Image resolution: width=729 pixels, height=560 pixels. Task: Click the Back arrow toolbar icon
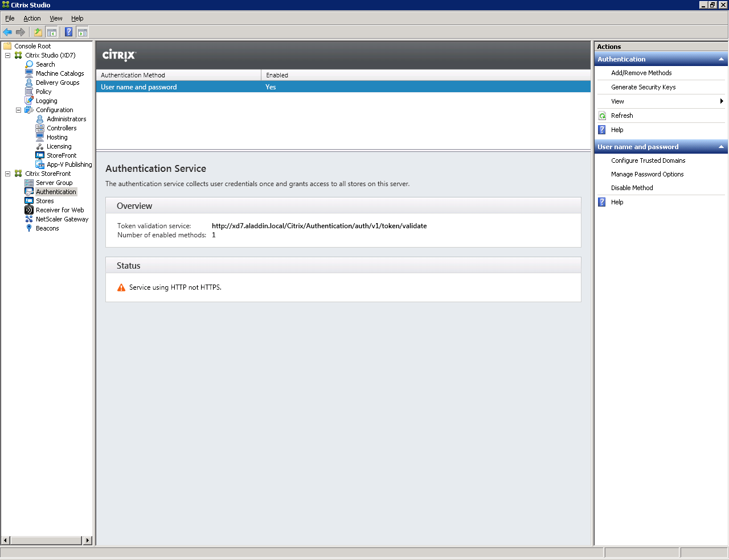pyautogui.click(x=7, y=32)
